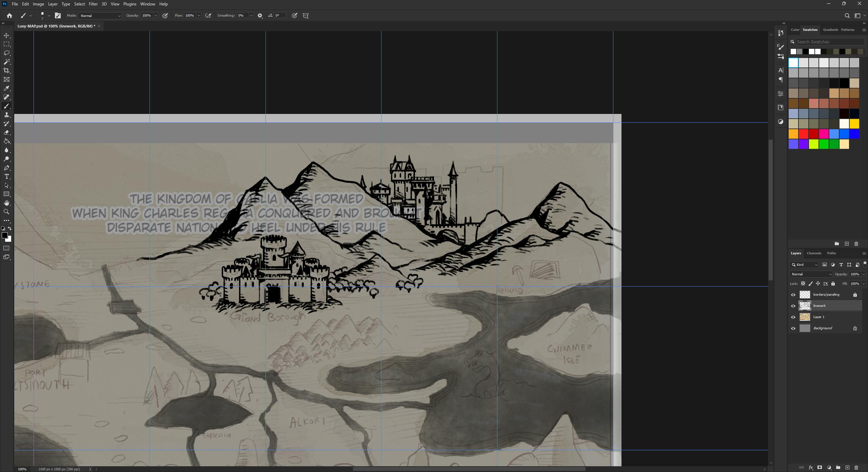
Task: Select the Rectangle shape tool
Action: [x=6, y=194]
